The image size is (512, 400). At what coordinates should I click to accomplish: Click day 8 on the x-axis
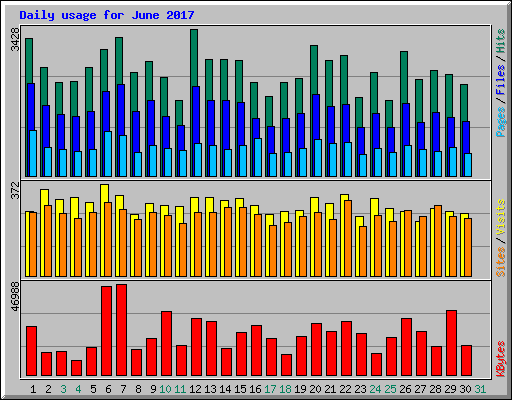(x=138, y=389)
